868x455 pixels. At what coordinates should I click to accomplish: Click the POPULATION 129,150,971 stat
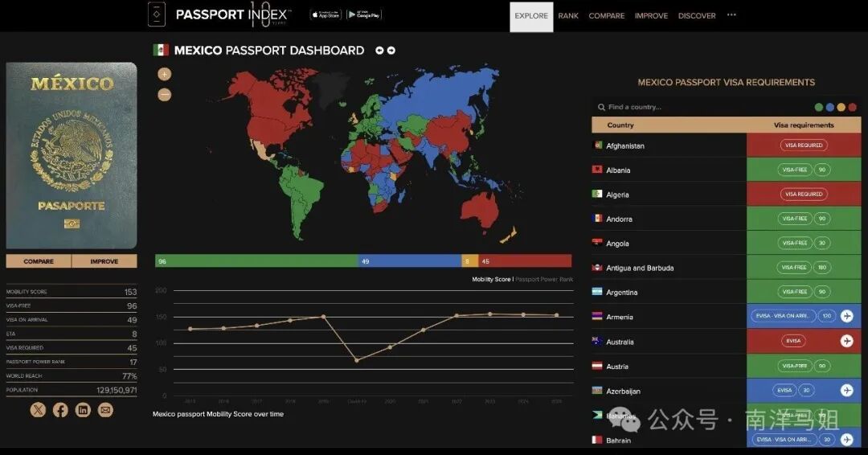(72, 390)
